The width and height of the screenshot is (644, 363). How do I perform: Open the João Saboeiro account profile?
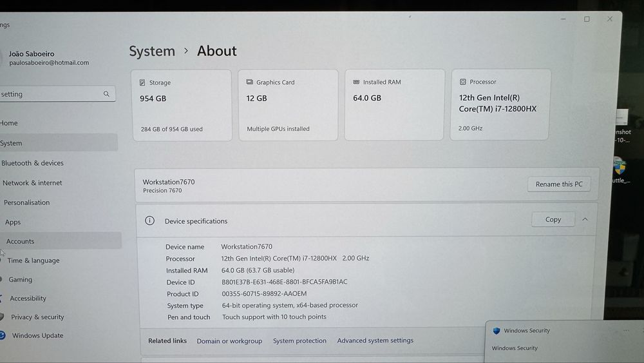coord(45,57)
